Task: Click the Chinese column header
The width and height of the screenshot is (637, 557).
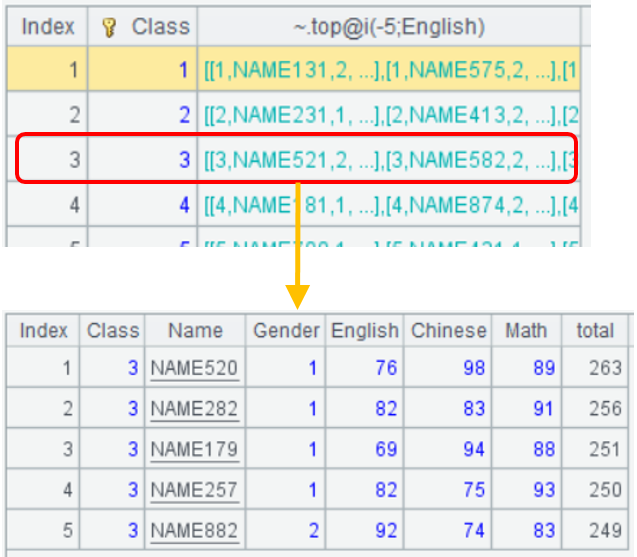Action: (449, 330)
